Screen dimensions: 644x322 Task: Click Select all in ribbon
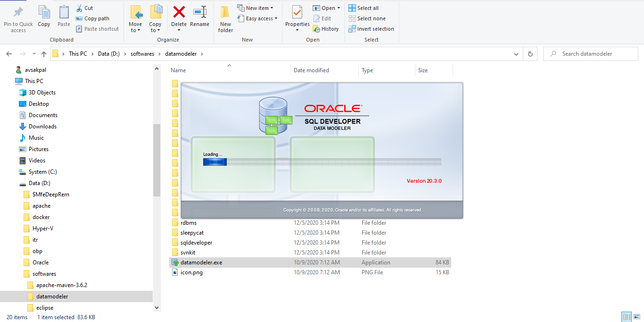click(363, 8)
